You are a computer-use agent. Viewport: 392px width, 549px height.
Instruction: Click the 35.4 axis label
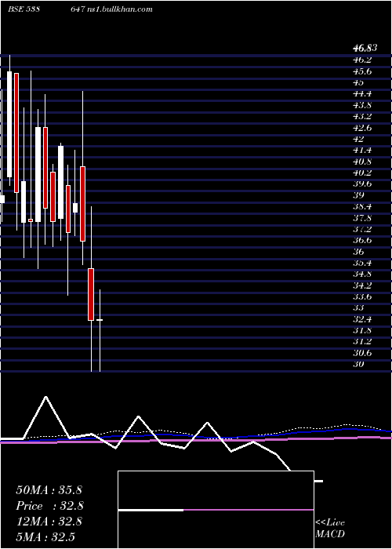362,263
